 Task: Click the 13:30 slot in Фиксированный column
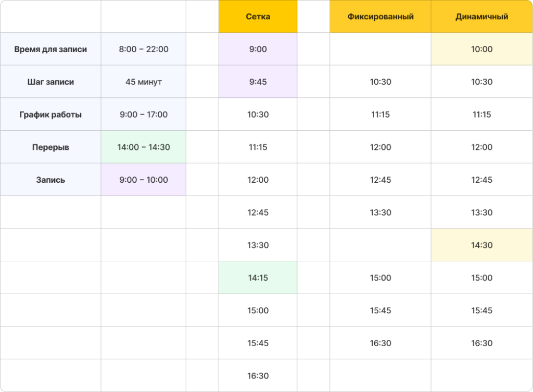(x=380, y=212)
